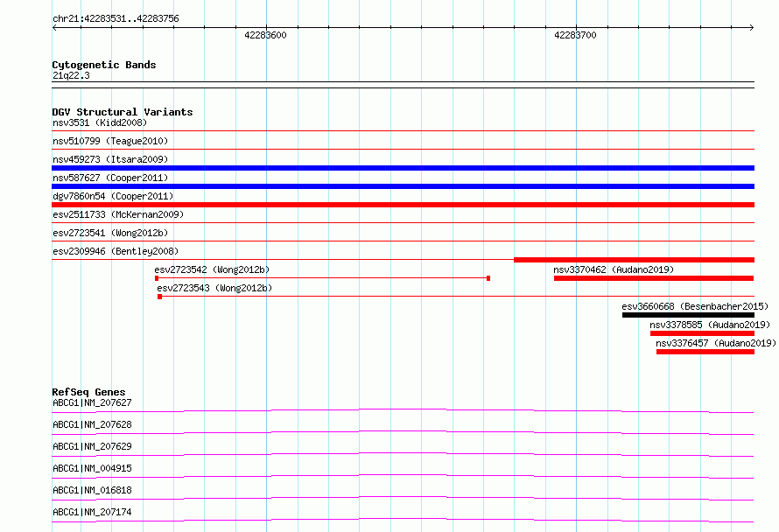This screenshot has height=532, width=779.
Task: Open variant nsv587627 (Cooper2011)
Action: pyautogui.click(x=110, y=178)
